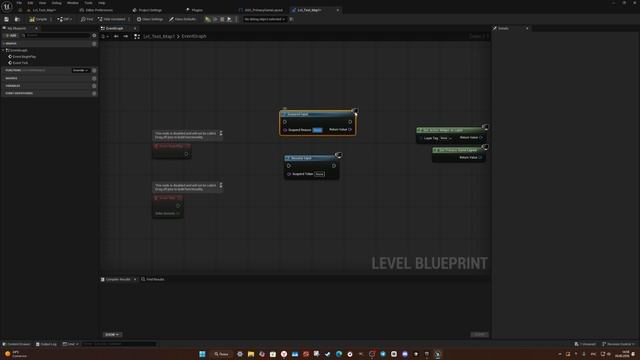Add a new variable with the plus icon
Image resolution: width=640 pixels, height=360 pixels.
point(94,86)
